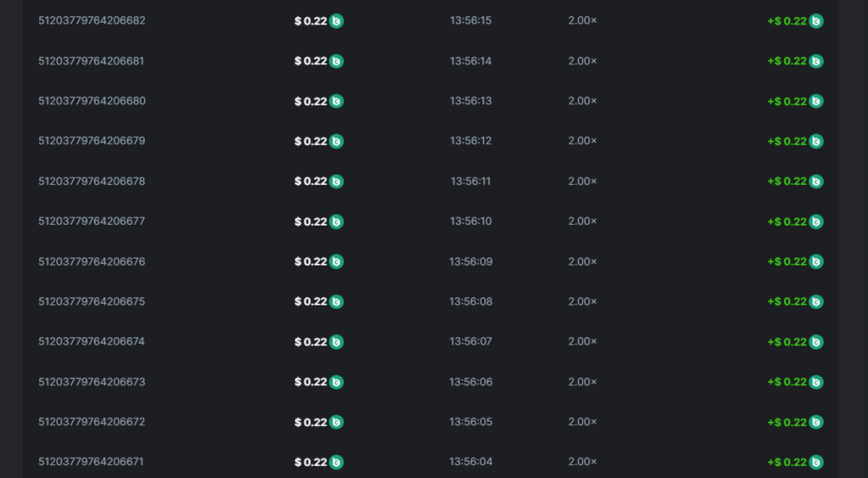Click the 13:56:15 timestamp
This screenshot has height=478, width=868.
pos(470,21)
